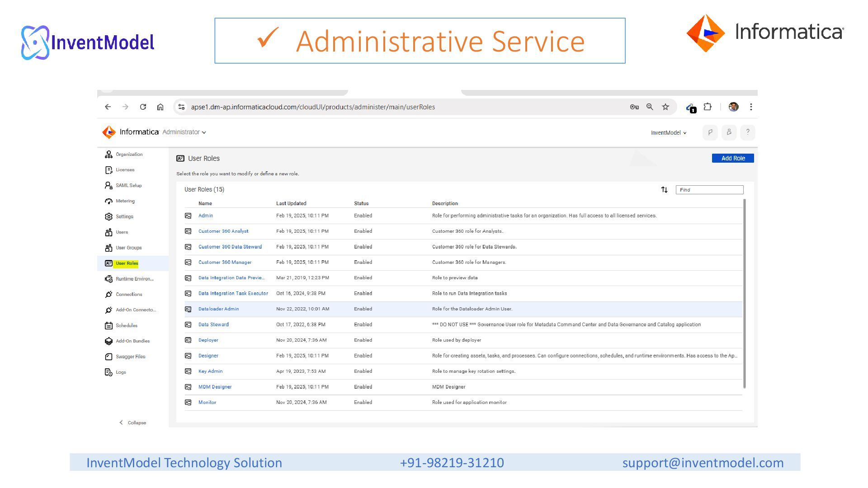The height and width of the screenshot is (488, 868).
Task: Open User Groups in sidebar
Action: click(x=129, y=248)
